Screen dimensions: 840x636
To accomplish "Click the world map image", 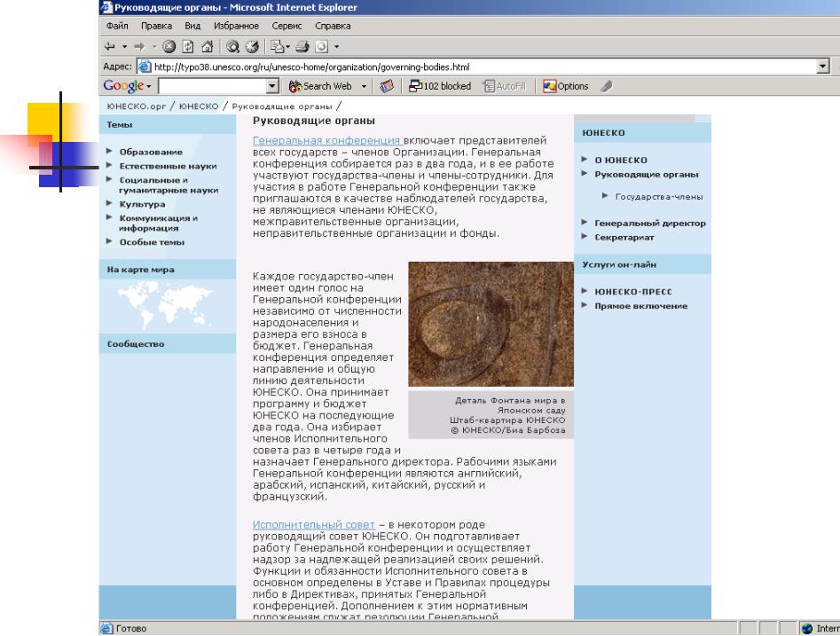I will (x=165, y=305).
